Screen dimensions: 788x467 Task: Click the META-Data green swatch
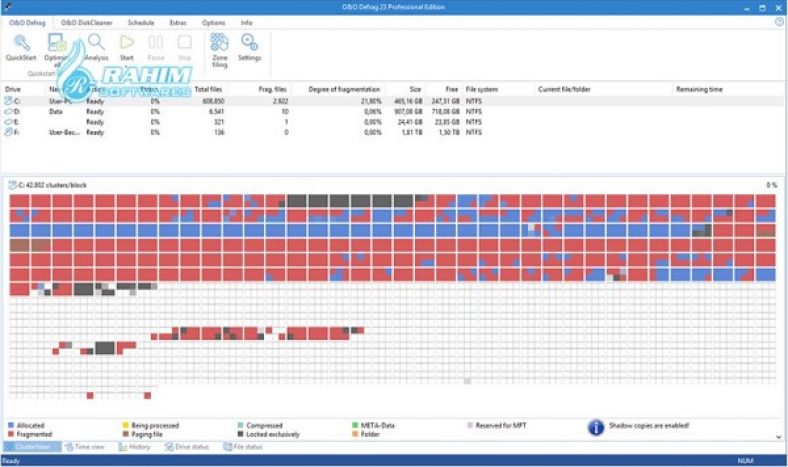point(355,425)
